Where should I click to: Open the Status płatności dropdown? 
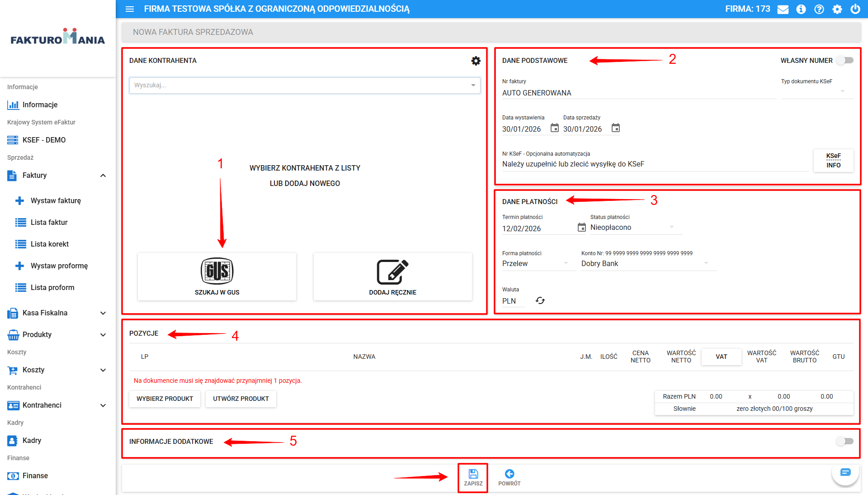pyautogui.click(x=633, y=227)
